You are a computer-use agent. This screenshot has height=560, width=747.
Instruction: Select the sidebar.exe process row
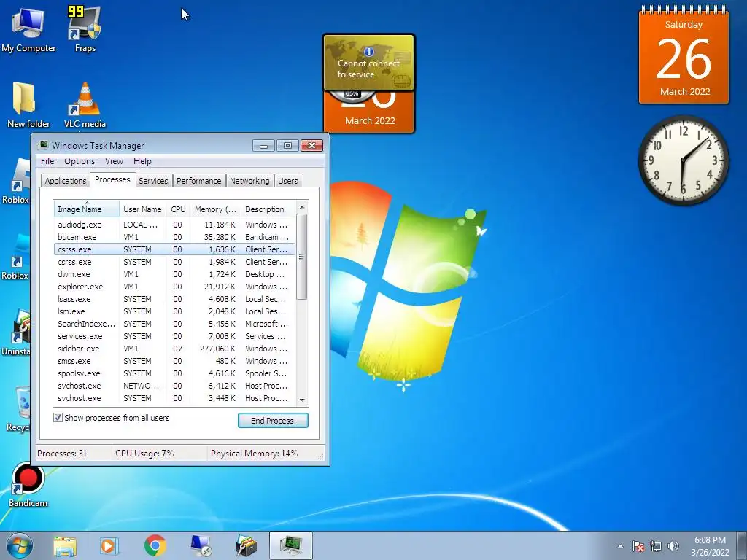point(174,348)
